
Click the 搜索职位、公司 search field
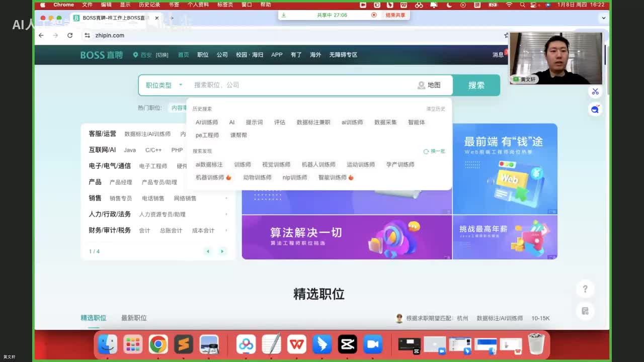(x=302, y=85)
